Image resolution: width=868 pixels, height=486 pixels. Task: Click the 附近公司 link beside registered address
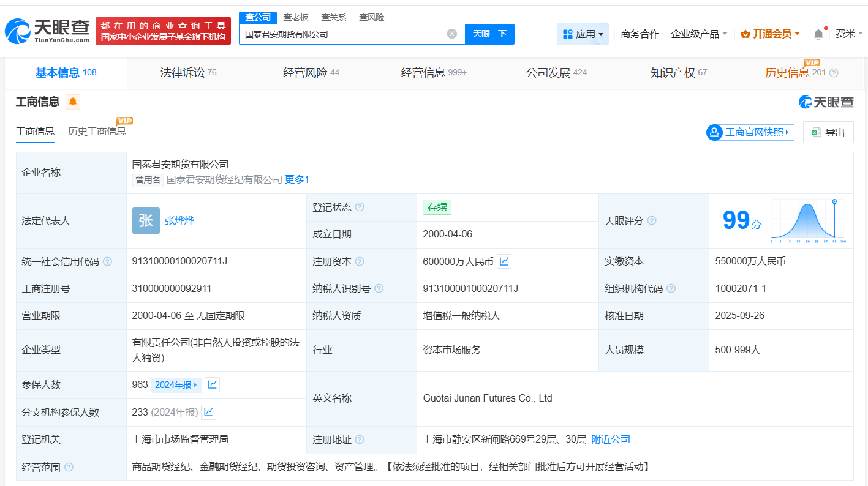pos(612,439)
